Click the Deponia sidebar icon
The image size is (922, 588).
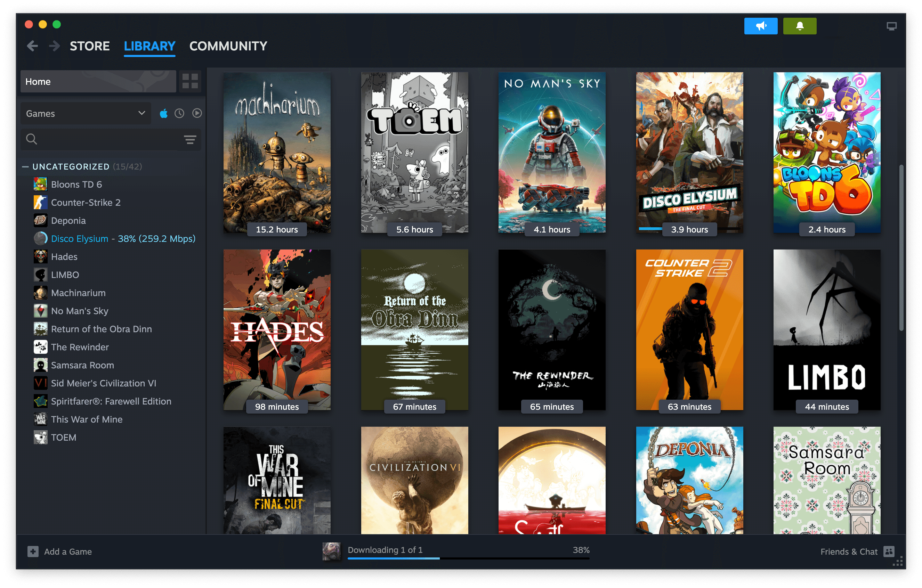[40, 220]
